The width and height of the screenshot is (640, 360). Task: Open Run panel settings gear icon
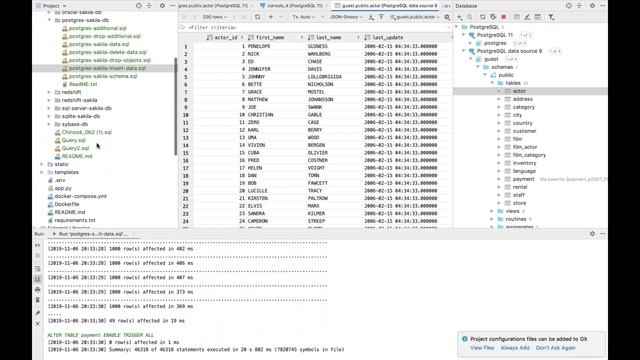[x=592, y=233]
